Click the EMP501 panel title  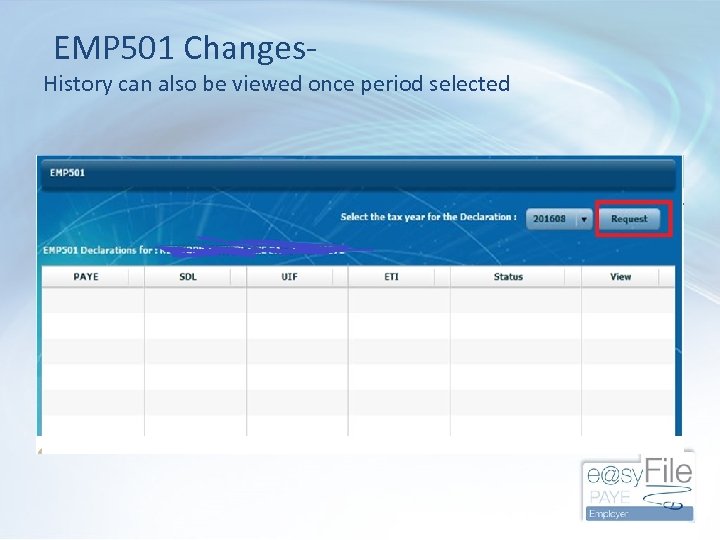coord(68,173)
